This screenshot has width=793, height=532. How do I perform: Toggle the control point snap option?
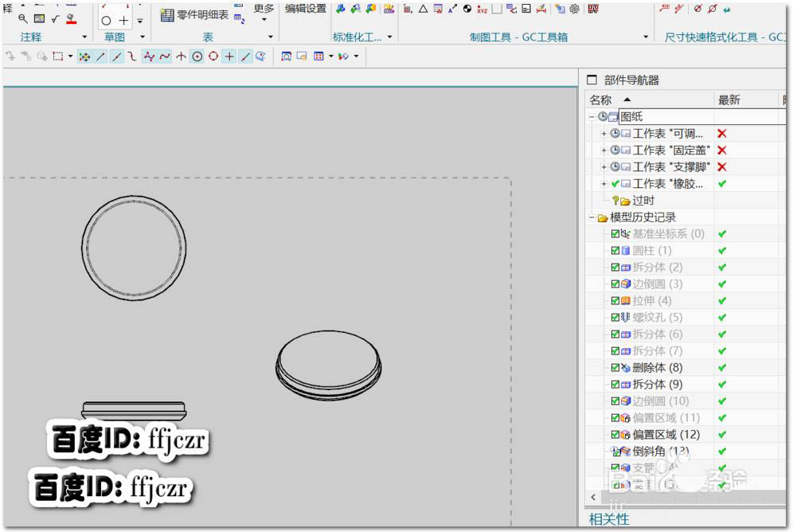(132, 57)
